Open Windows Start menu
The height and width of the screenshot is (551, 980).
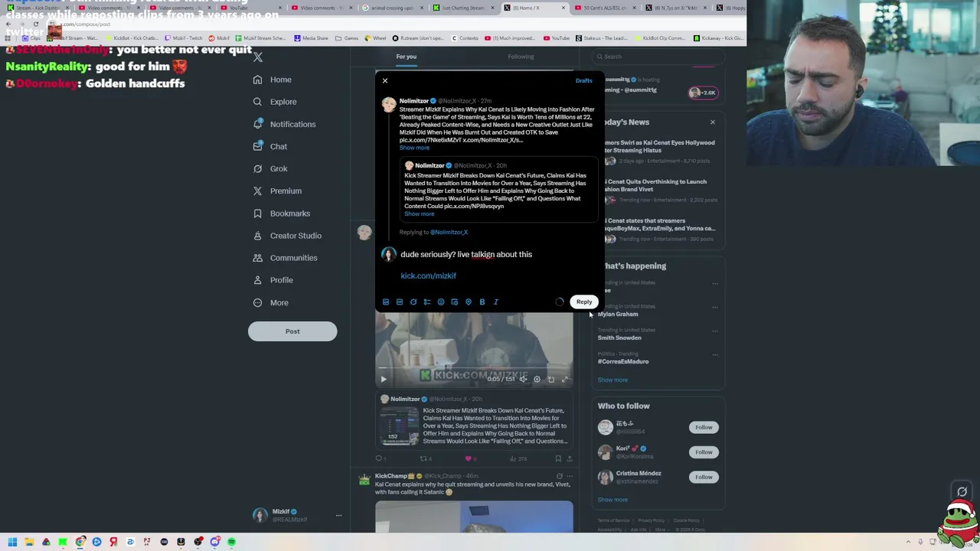coord(12,542)
